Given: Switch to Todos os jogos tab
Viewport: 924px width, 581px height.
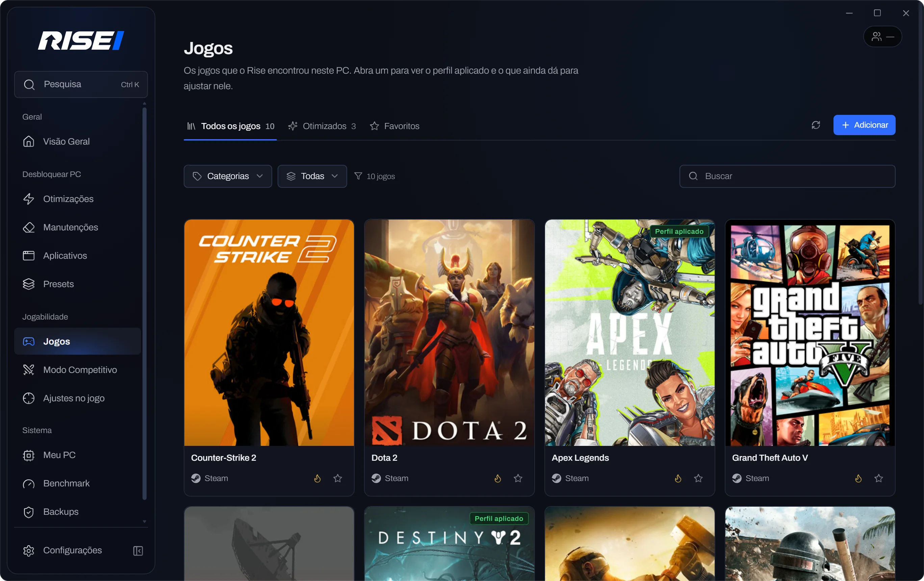Looking at the screenshot, I should [230, 126].
